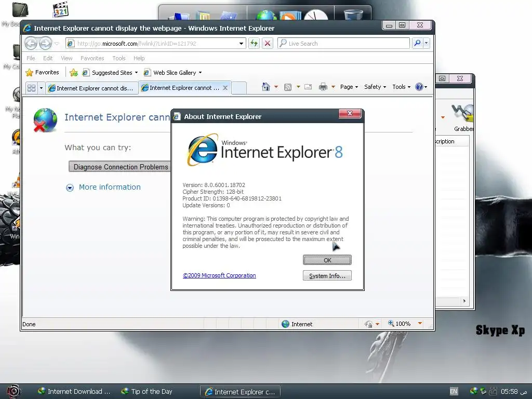Click the clock showing 05:58 in the tray

coord(509,392)
